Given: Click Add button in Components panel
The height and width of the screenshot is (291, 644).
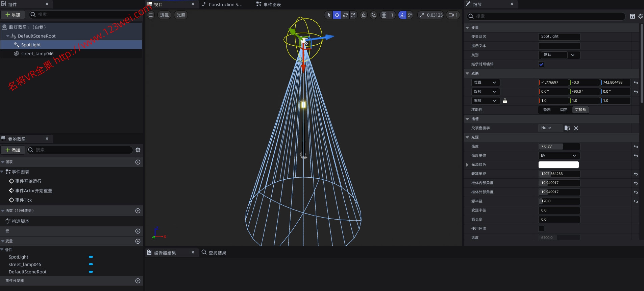Looking at the screenshot, I should click(x=13, y=15).
